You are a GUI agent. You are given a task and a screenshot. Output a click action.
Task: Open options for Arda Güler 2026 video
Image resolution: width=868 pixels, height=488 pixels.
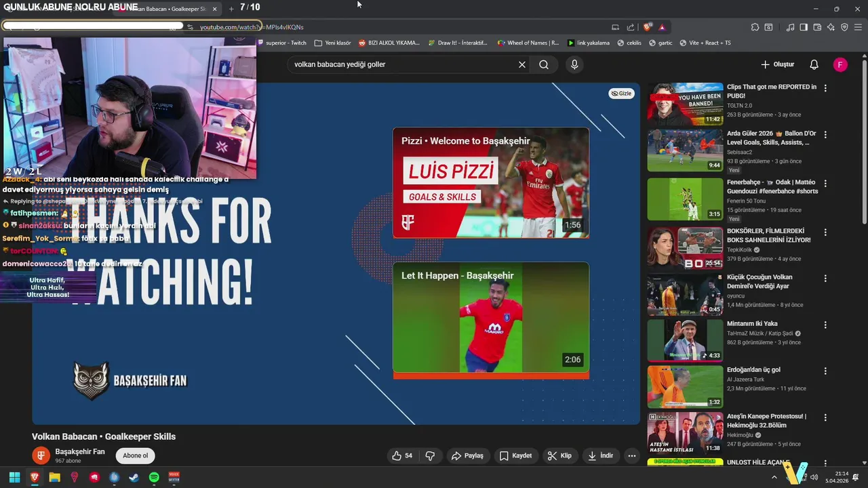click(825, 135)
